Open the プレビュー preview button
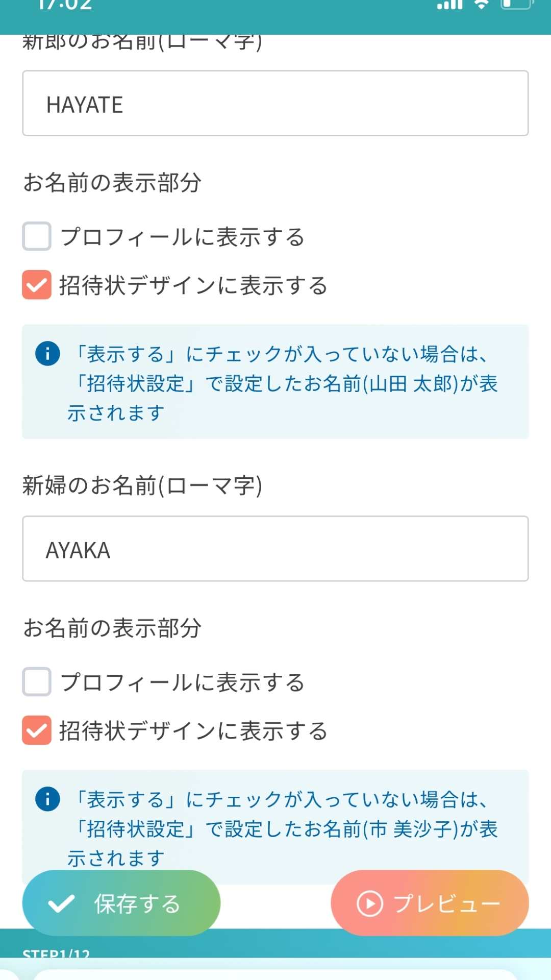The width and height of the screenshot is (551, 980). pyautogui.click(x=430, y=903)
